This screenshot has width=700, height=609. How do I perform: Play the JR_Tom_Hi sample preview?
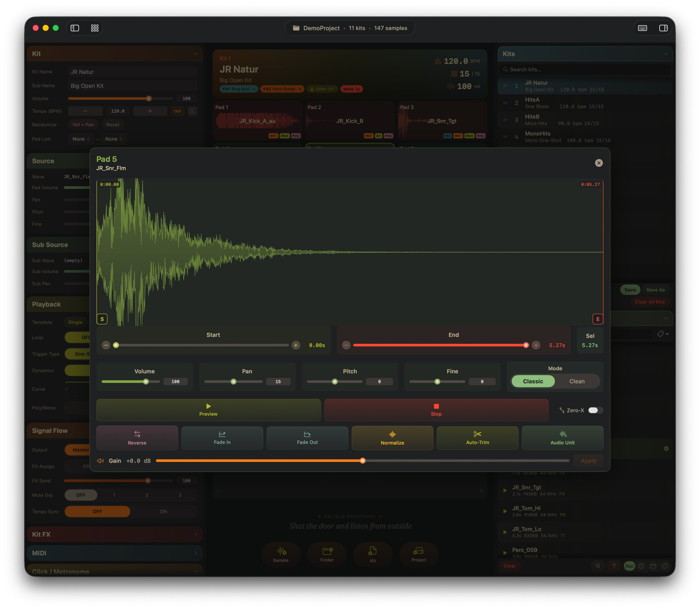click(505, 511)
